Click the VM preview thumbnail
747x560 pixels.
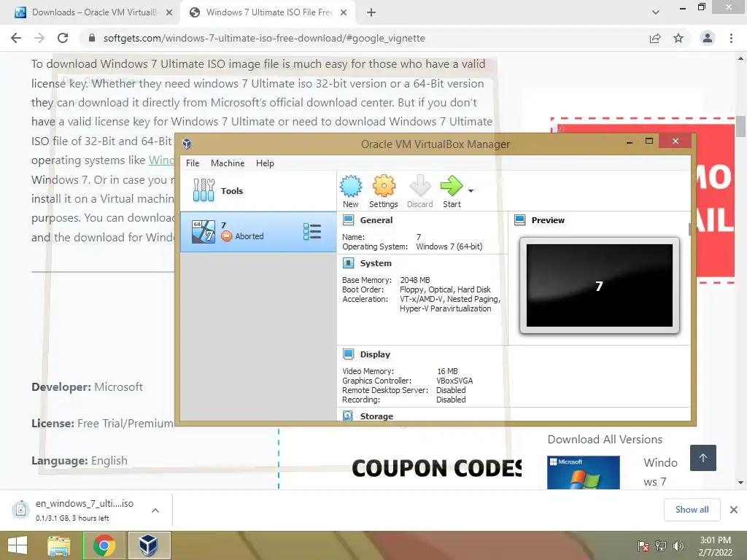[600, 285]
